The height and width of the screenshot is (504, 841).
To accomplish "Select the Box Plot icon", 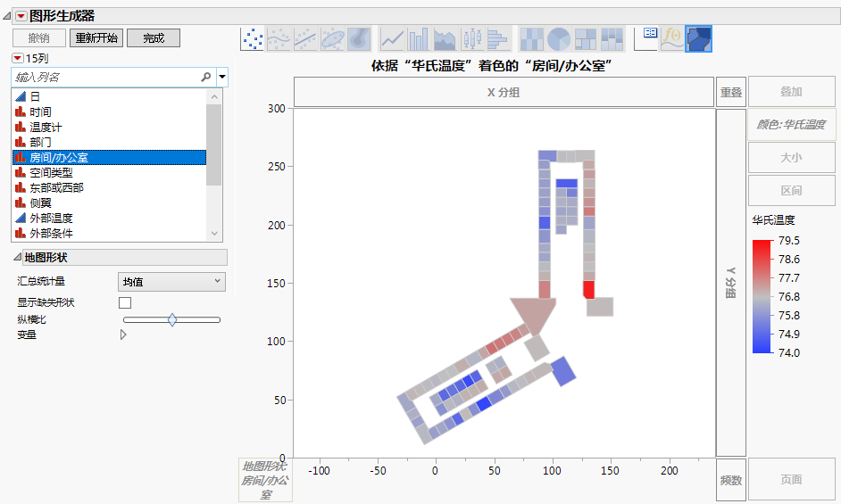I will [x=472, y=38].
